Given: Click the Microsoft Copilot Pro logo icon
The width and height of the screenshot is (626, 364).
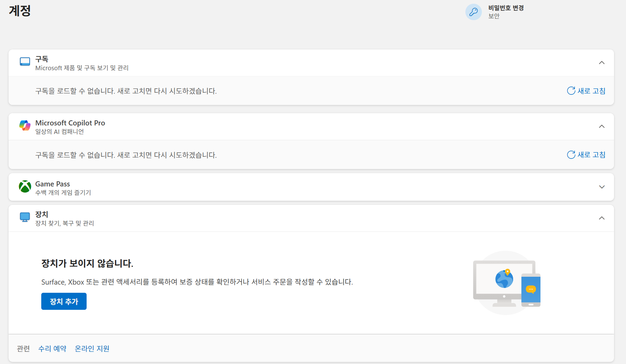Looking at the screenshot, I should [x=25, y=125].
